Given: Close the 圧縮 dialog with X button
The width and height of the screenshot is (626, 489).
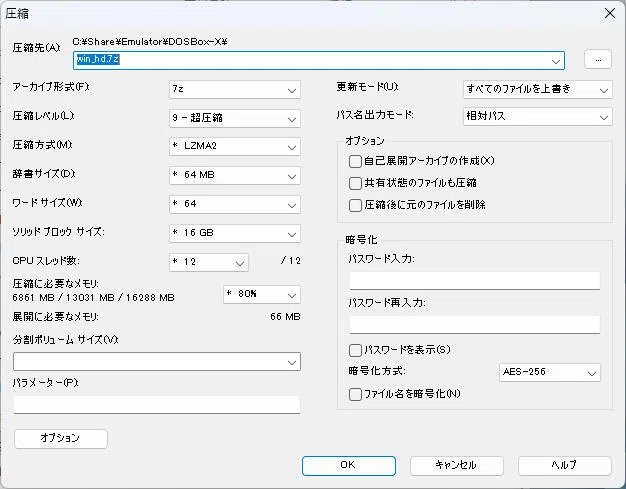Looking at the screenshot, I should 610,13.
